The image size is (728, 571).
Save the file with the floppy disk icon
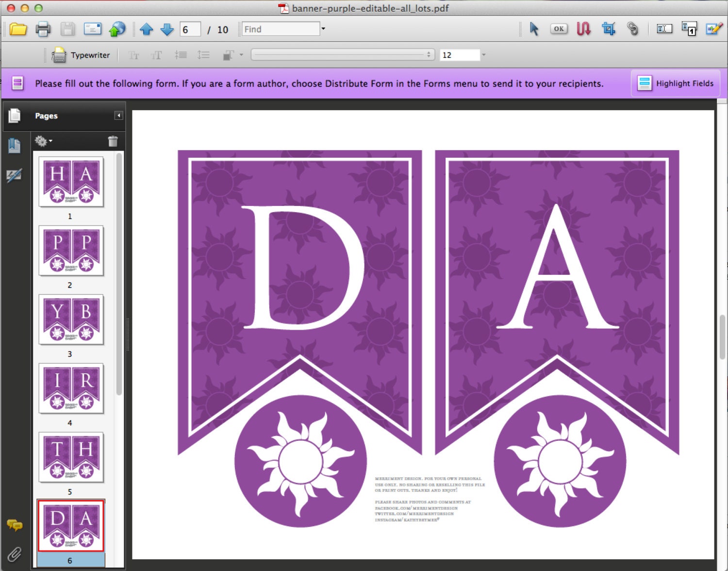(x=67, y=29)
